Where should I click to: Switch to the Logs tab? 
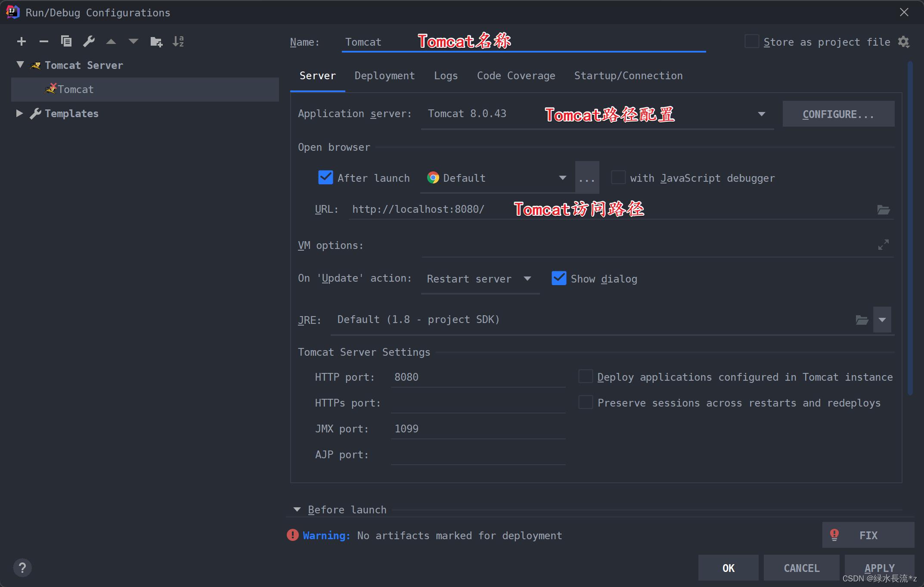click(x=446, y=76)
